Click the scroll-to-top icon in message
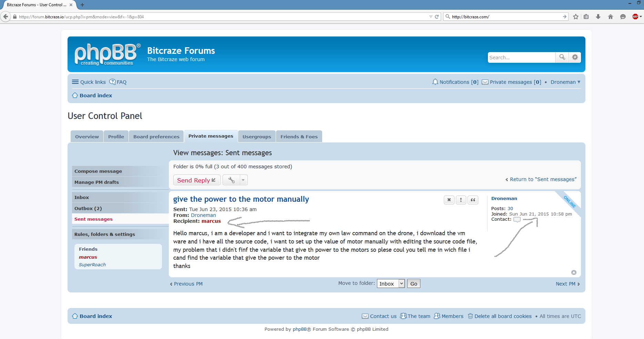644x339 pixels. [x=574, y=272]
